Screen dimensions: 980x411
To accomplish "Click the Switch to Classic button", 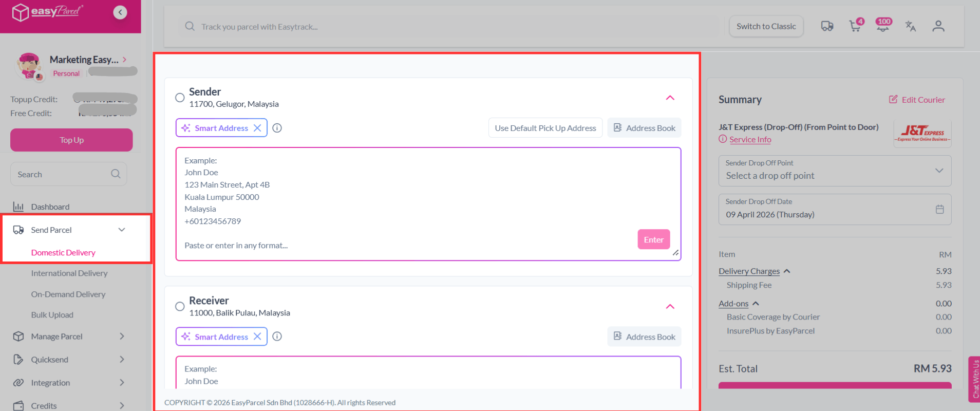I will [766, 26].
